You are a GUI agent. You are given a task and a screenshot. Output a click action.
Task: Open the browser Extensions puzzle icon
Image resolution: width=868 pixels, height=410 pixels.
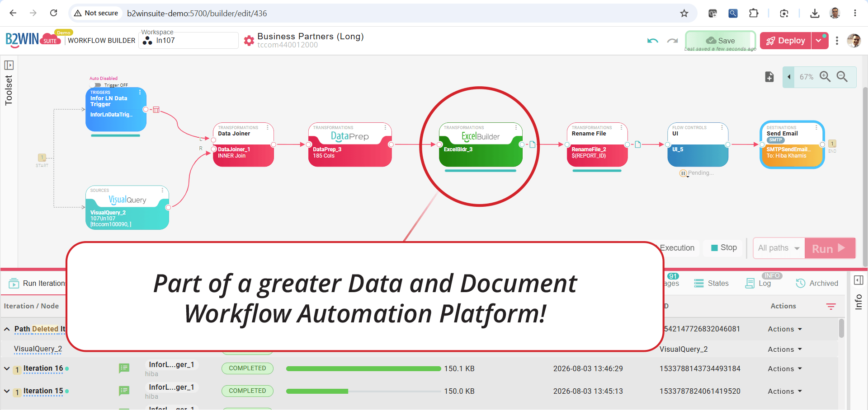(754, 13)
